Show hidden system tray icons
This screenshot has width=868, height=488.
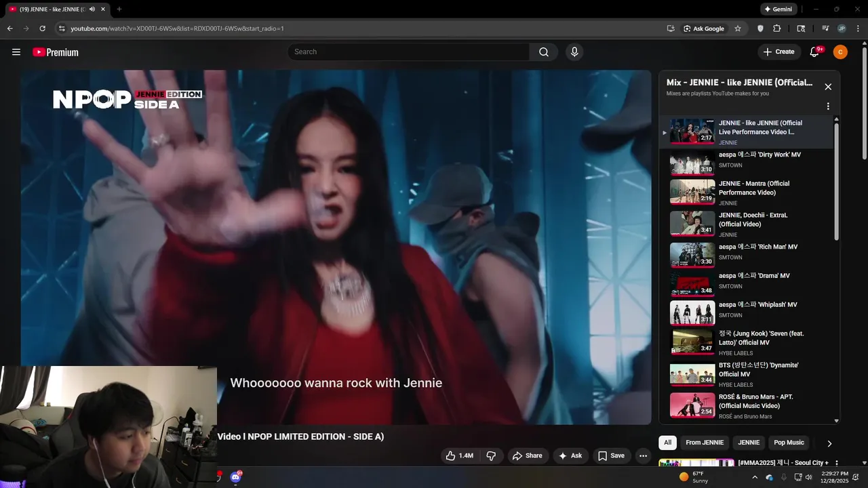(755, 477)
